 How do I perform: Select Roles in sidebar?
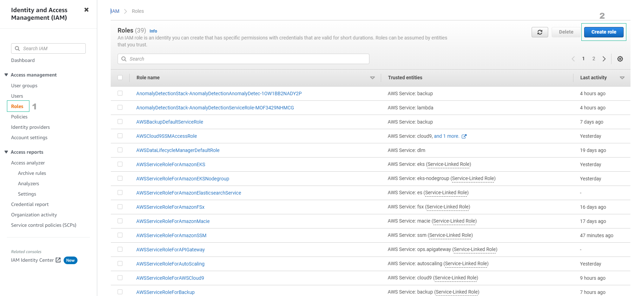point(17,106)
